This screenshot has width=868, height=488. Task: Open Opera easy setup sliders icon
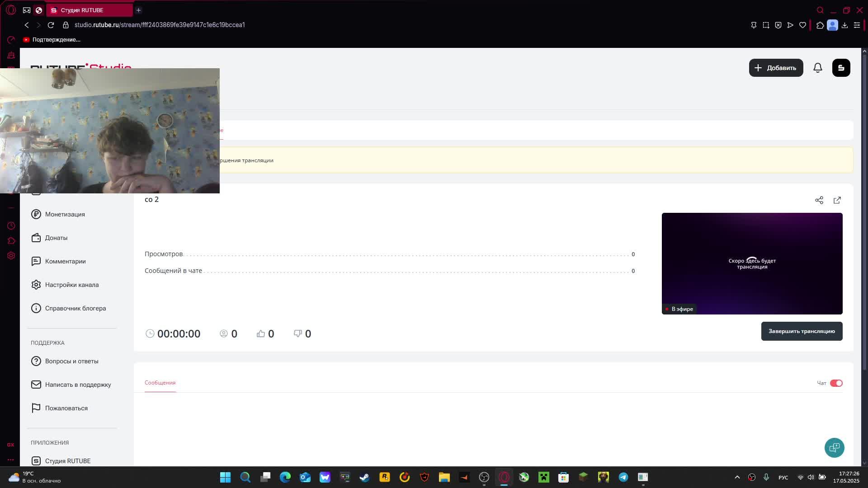click(857, 25)
